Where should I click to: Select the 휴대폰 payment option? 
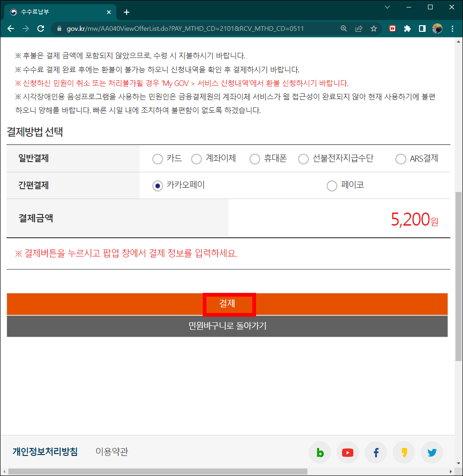tap(255, 159)
